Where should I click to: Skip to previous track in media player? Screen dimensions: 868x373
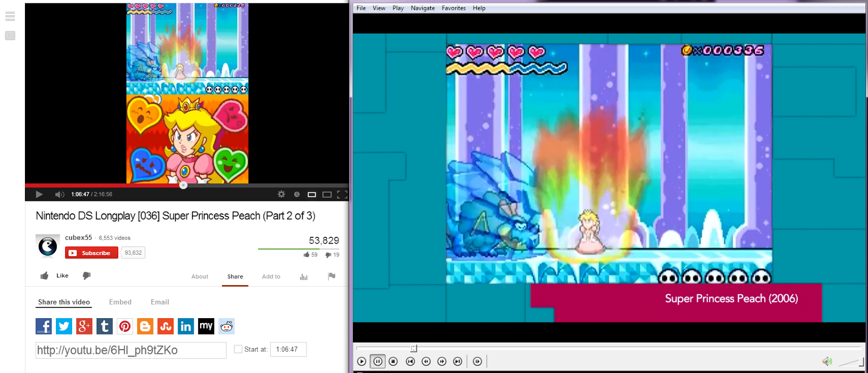(410, 361)
